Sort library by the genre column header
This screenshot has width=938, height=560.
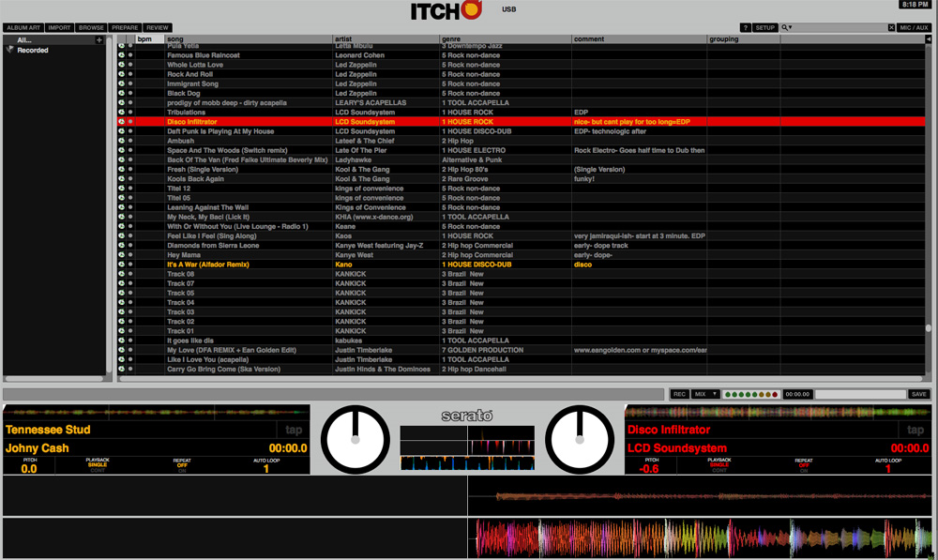coord(506,38)
